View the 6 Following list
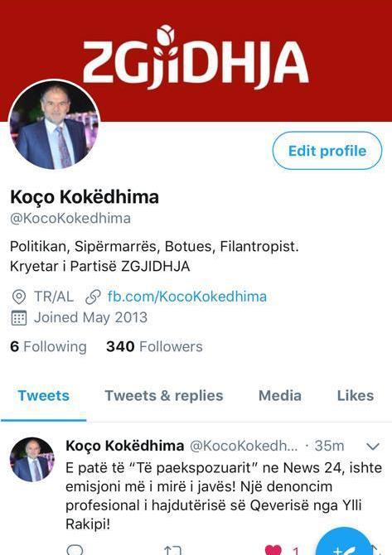This screenshot has width=392, height=555. pos(49,346)
